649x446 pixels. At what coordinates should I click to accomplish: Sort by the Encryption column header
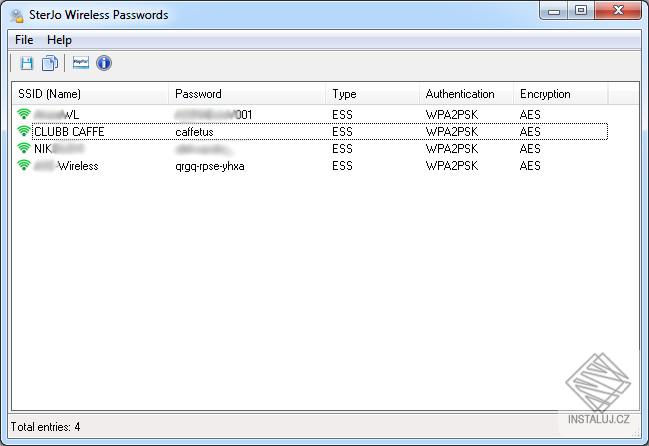(x=561, y=94)
